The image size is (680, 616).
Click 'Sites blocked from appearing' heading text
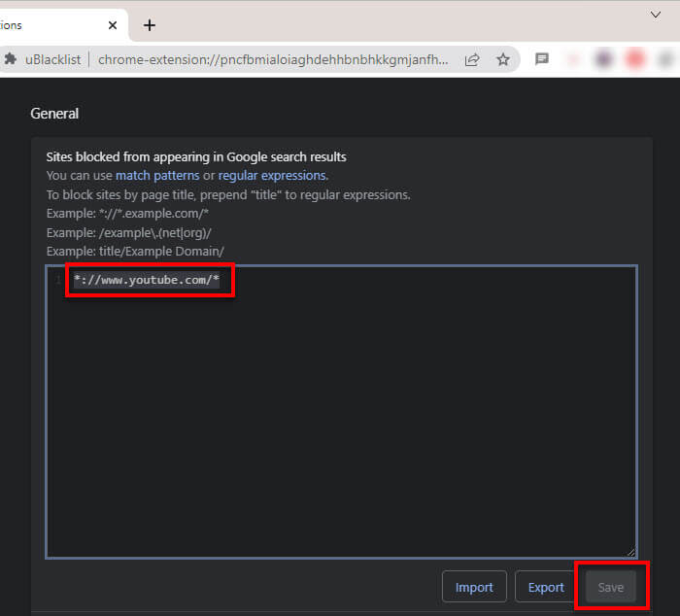[196, 157]
